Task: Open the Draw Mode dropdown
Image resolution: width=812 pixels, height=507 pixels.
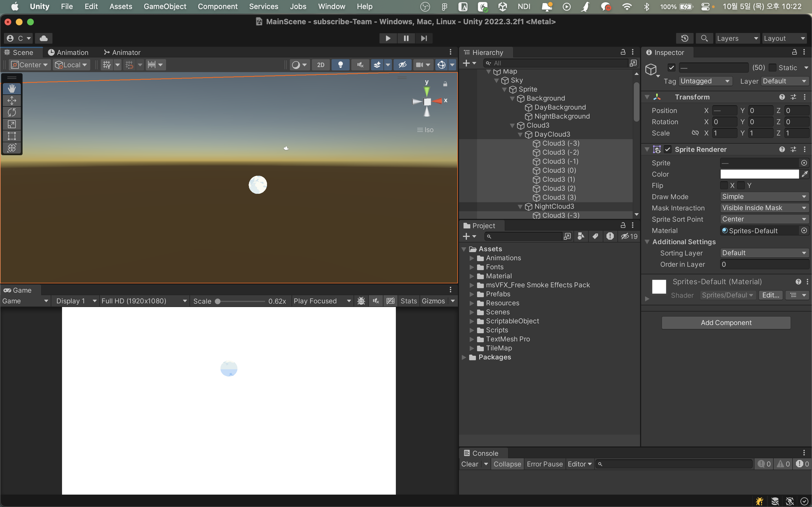Action: click(x=764, y=197)
